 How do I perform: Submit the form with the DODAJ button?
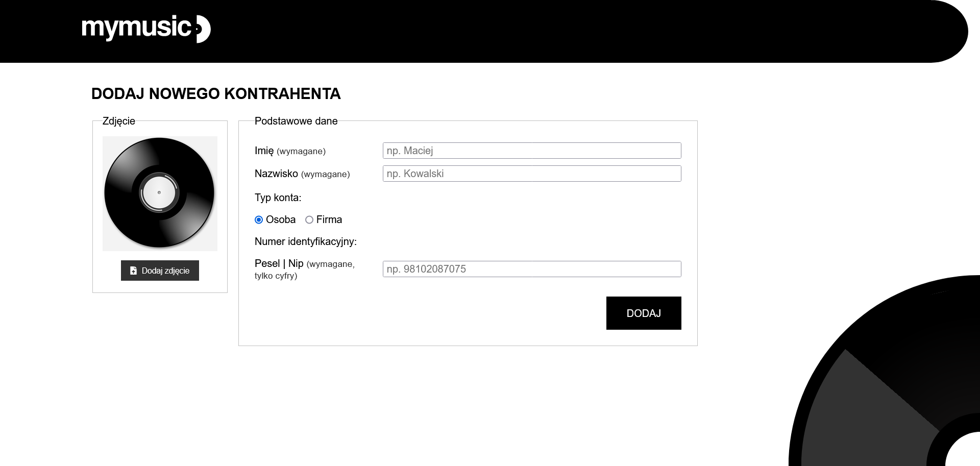point(644,313)
